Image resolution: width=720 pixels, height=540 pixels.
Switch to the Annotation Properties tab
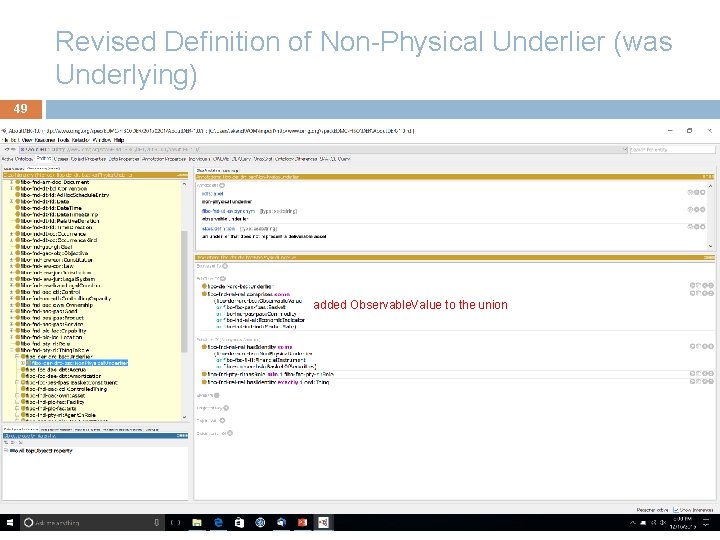click(x=163, y=159)
